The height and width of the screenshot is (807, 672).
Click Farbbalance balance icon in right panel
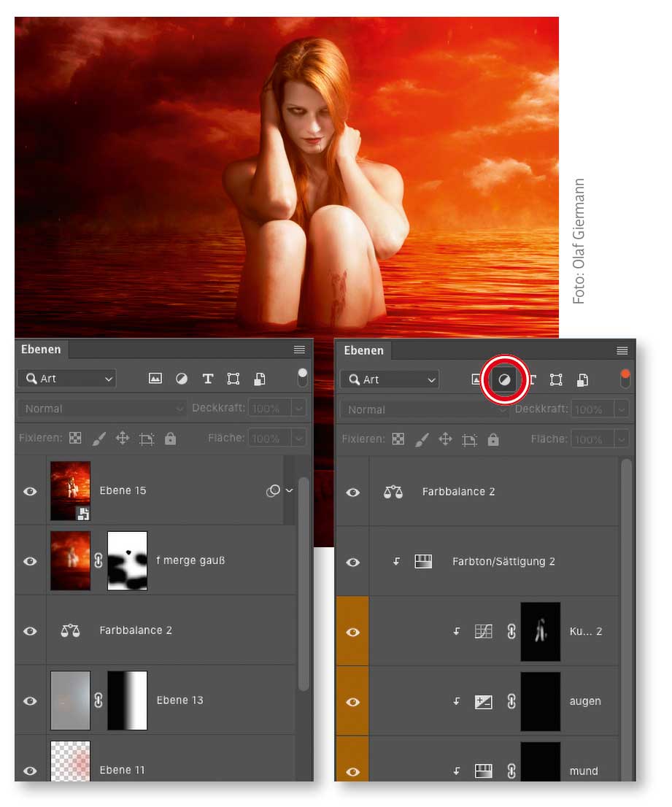(x=393, y=492)
